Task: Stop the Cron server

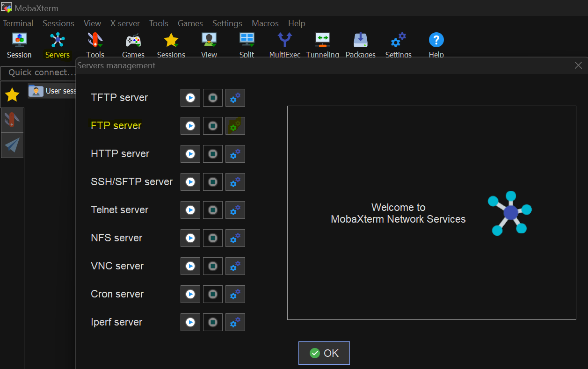Action: [x=213, y=294]
